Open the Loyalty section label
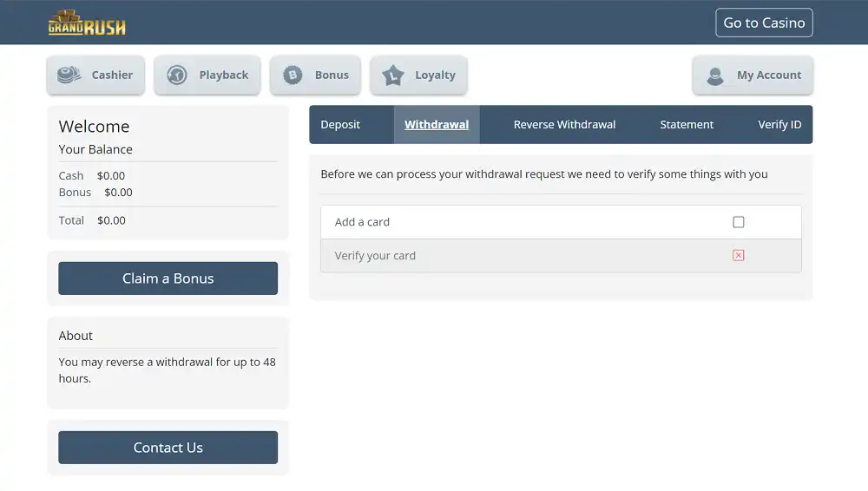Image resolution: width=868 pixels, height=491 pixels. (x=435, y=75)
